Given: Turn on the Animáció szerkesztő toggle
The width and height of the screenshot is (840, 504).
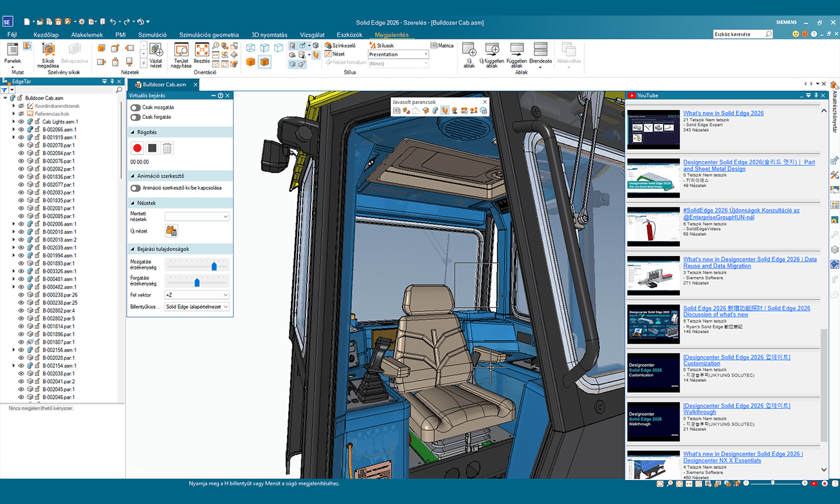Looking at the screenshot, I should point(136,188).
